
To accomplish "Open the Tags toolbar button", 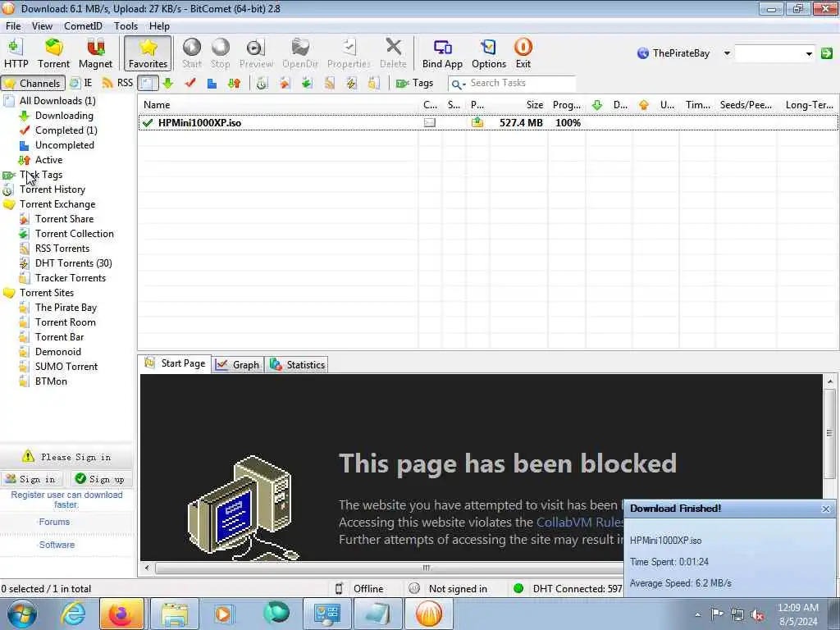I will coord(414,83).
